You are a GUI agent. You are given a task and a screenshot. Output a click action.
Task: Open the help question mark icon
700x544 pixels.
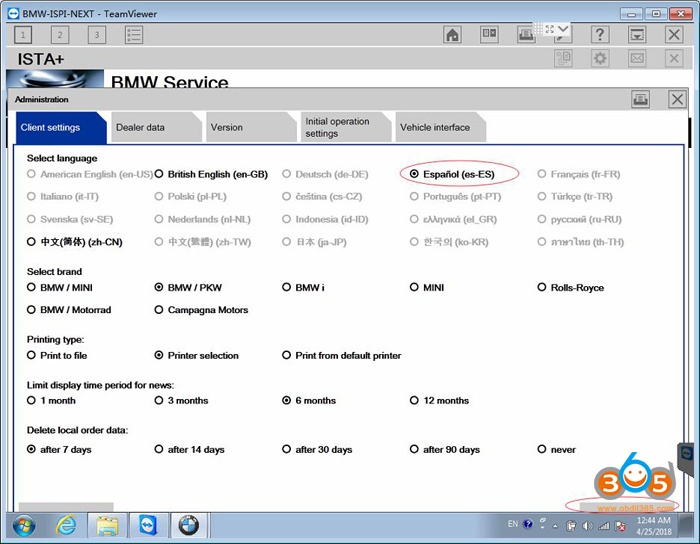600,34
